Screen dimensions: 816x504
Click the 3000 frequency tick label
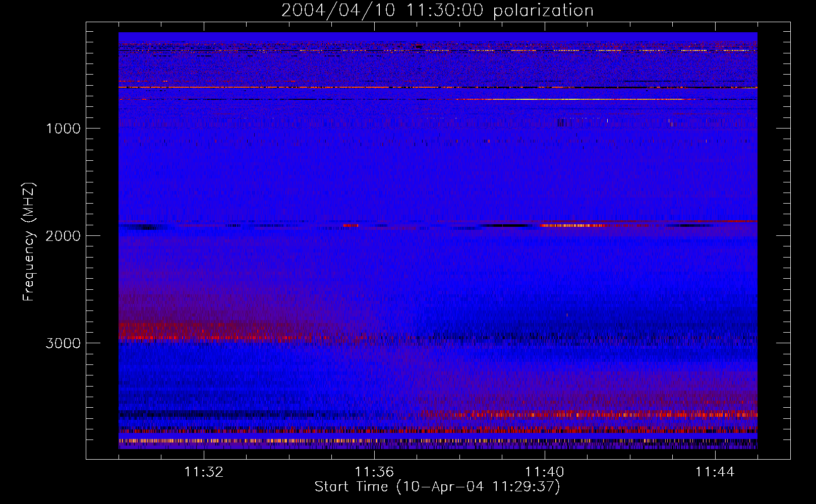pyautogui.click(x=63, y=343)
